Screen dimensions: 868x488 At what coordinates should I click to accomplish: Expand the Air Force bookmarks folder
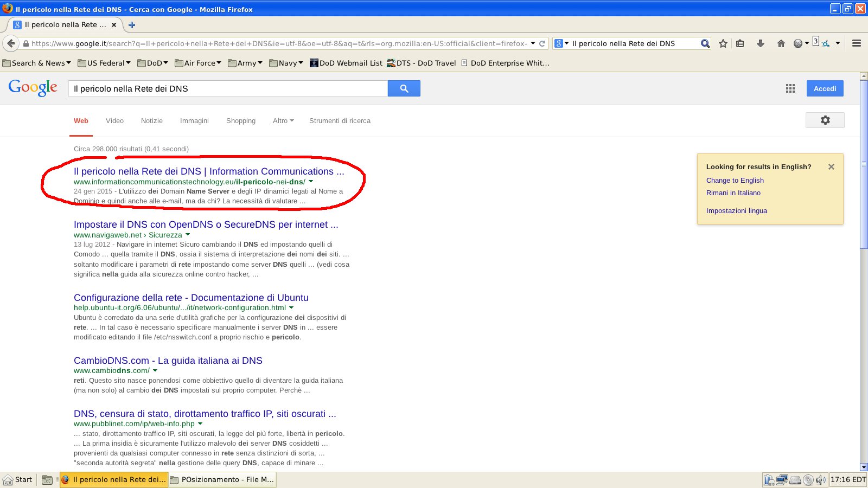[x=198, y=63]
